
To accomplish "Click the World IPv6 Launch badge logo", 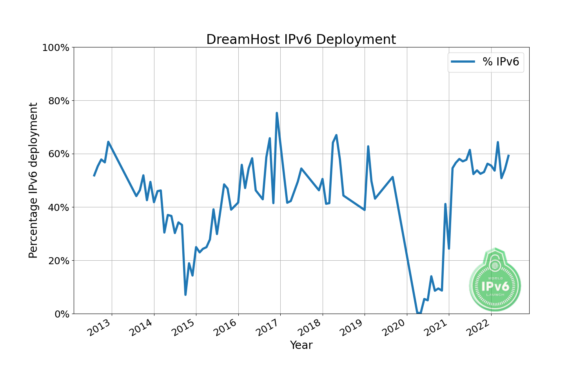I will tap(495, 279).
